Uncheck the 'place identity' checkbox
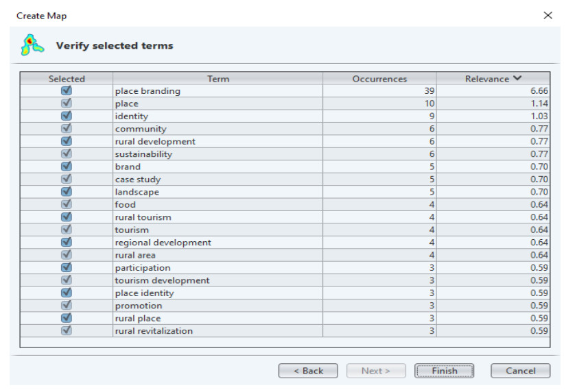This screenshot has height=392, width=566. [67, 293]
